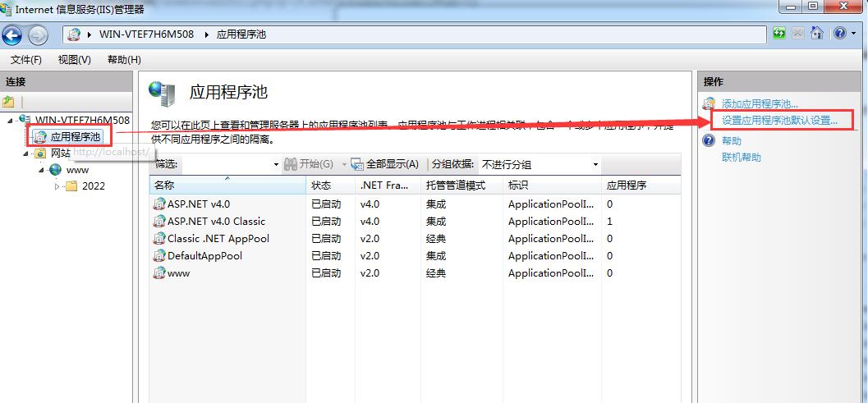Click 设置应用程序池默认设置 link
868x403 pixels.
click(779, 121)
